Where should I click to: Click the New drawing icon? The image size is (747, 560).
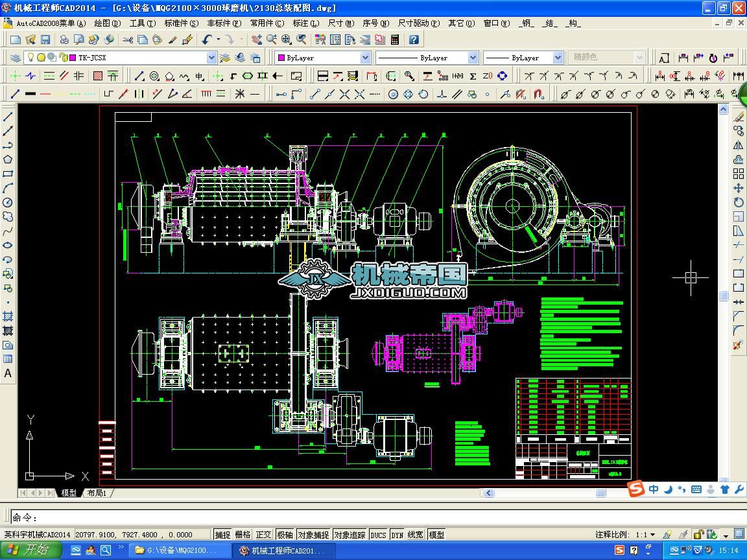16,40
